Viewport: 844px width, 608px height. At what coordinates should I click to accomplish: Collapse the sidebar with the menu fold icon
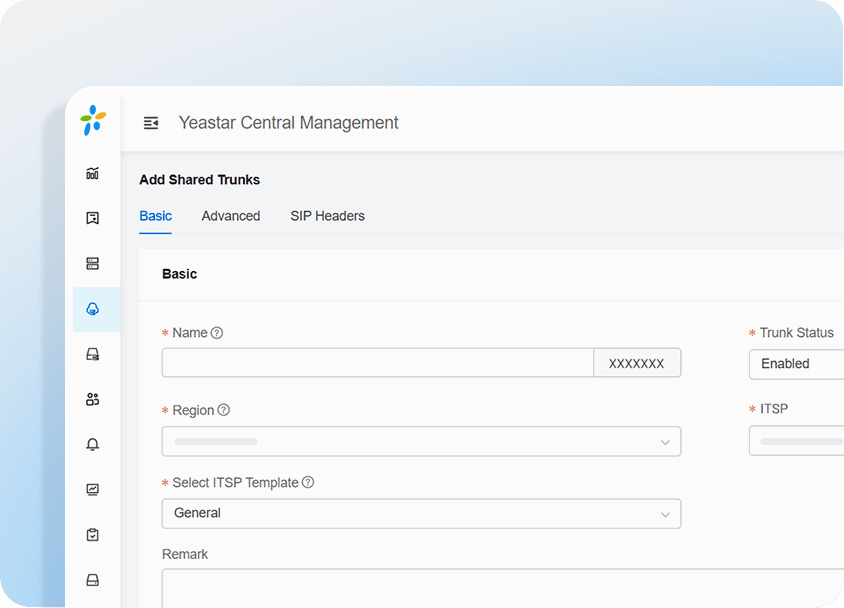pos(151,123)
